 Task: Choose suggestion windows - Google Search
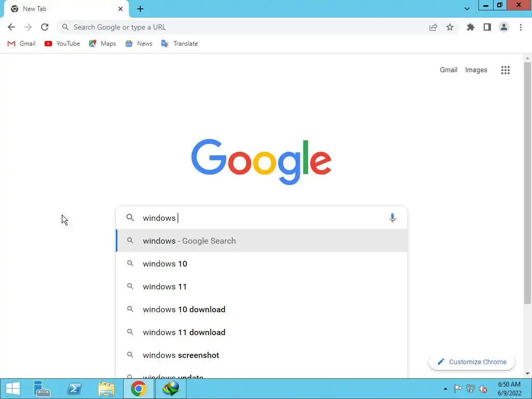(x=262, y=241)
